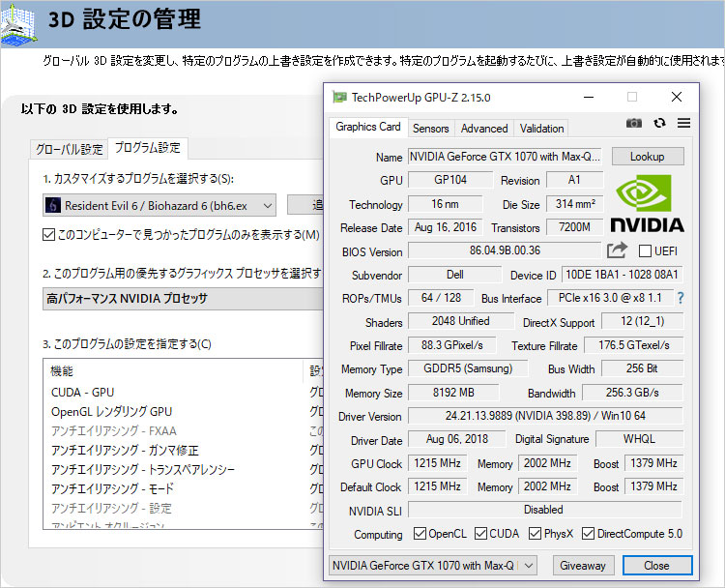Toggle the PhysX checkbox
This screenshot has width=725, height=588.
point(535,534)
